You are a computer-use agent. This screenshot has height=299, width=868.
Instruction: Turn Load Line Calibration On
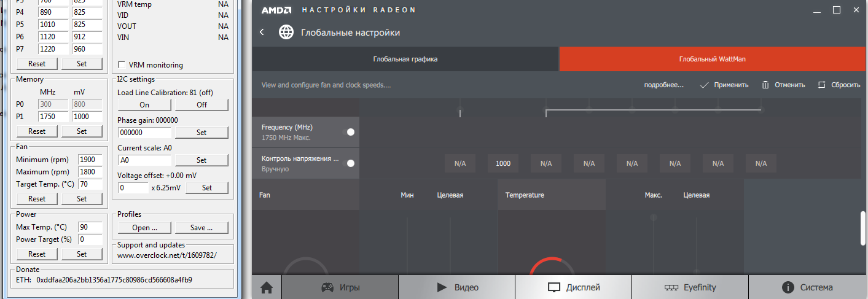point(144,105)
